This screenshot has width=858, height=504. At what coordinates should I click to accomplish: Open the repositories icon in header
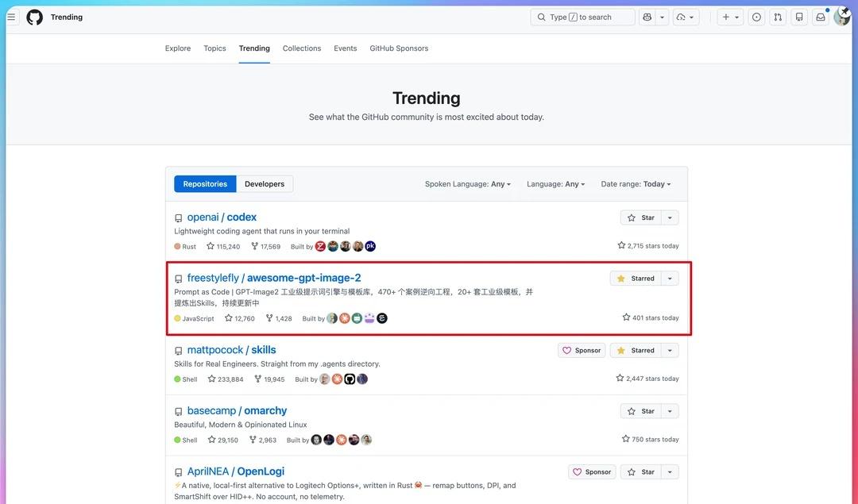[x=799, y=17]
